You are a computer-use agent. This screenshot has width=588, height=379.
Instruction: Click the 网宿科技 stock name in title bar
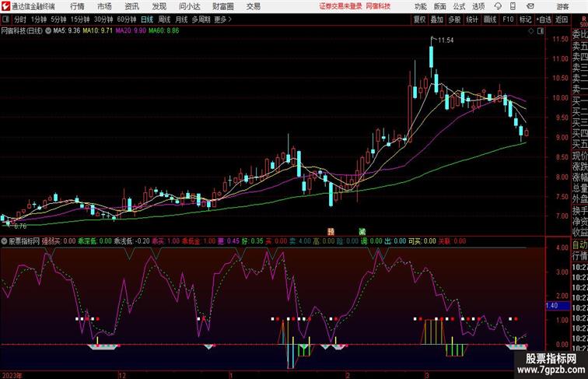pos(378,6)
